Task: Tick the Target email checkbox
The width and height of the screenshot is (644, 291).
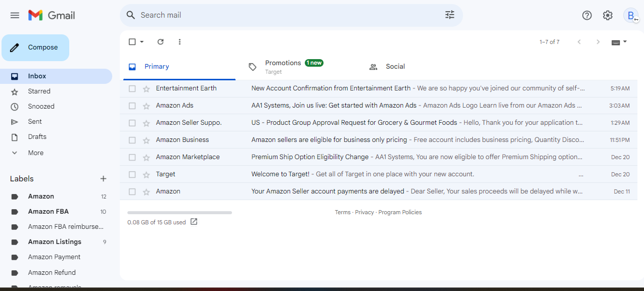Action: (132, 174)
